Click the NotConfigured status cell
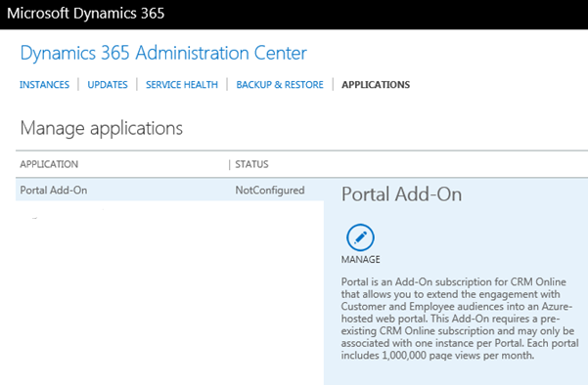The width and height of the screenshot is (588, 385). tap(270, 191)
